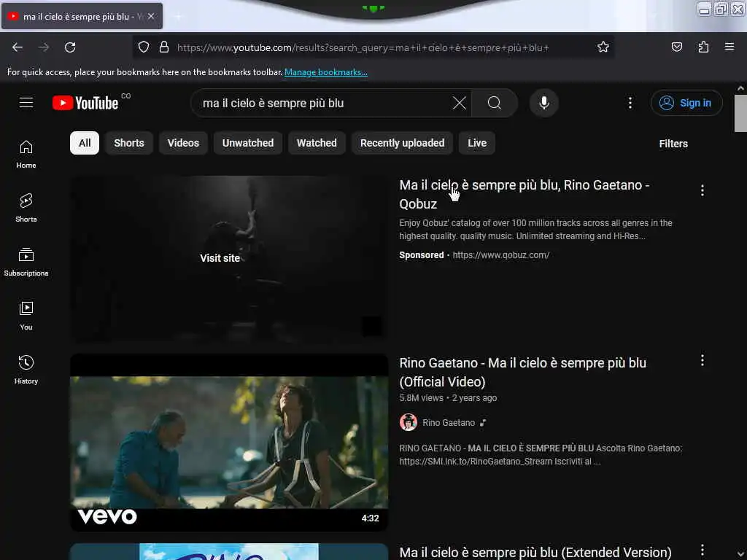Click the site security padlock icon
Viewport: 747px width, 560px height.
[x=164, y=47]
